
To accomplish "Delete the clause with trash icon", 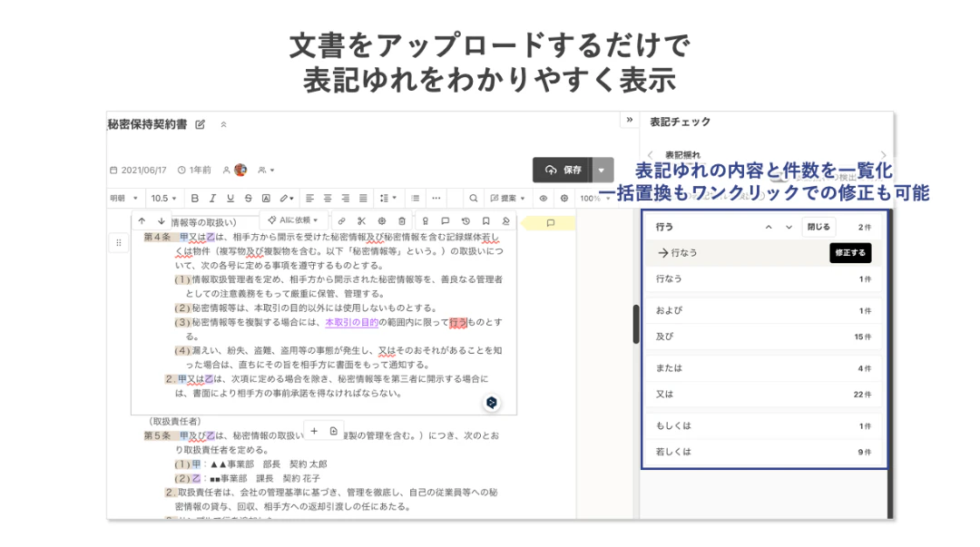I will [402, 220].
